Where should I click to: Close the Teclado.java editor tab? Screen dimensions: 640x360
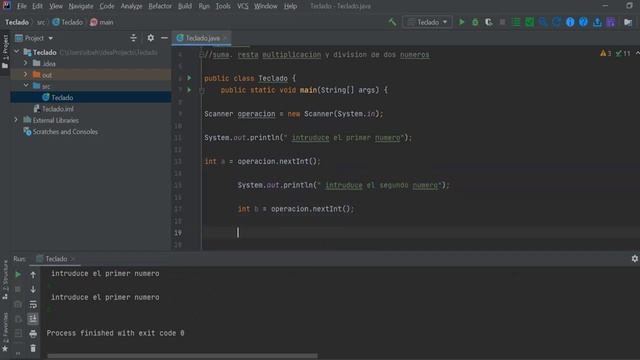(225, 38)
